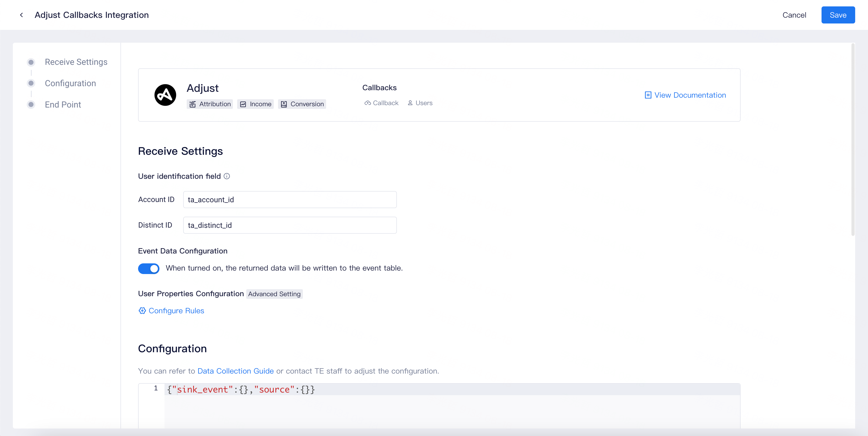Click the gear icon next to Configure Rules
The height and width of the screenshot is (436, 868).
[142, 310]
